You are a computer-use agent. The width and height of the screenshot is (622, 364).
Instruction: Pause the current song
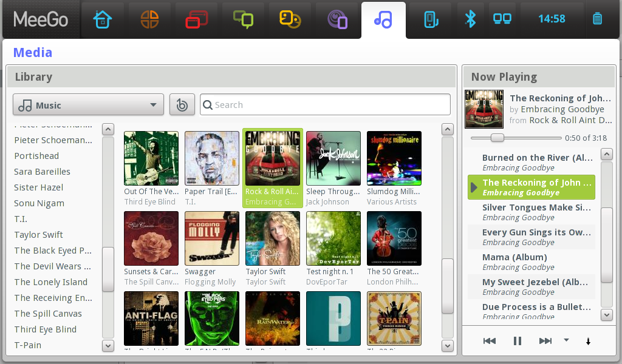pos(518,341)
